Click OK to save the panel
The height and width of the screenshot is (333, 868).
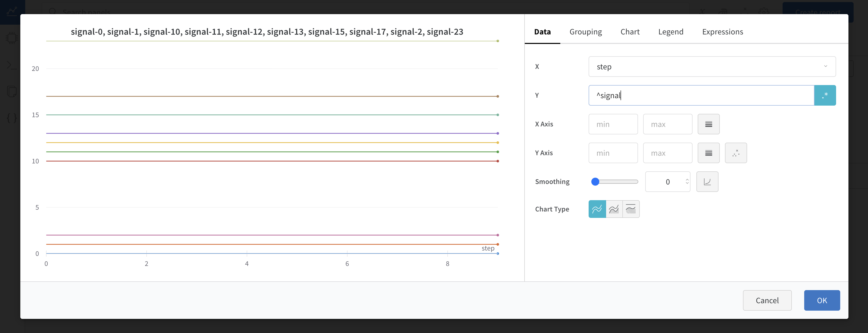[822, 300]
